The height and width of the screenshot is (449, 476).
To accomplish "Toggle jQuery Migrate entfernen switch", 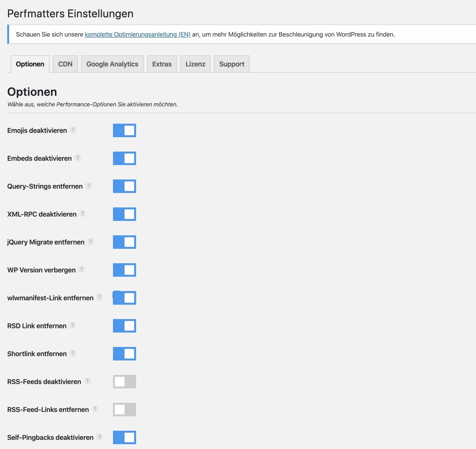I will click(125, 242).
